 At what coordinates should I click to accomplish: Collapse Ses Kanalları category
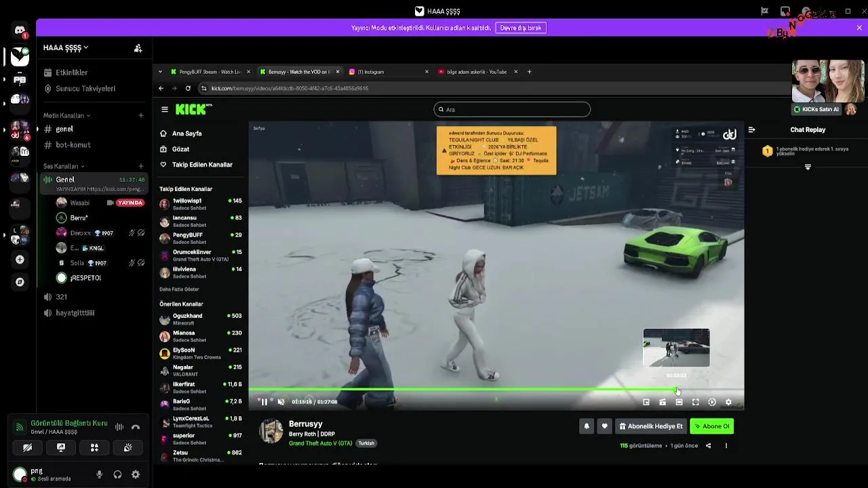(x=64, y=166)
